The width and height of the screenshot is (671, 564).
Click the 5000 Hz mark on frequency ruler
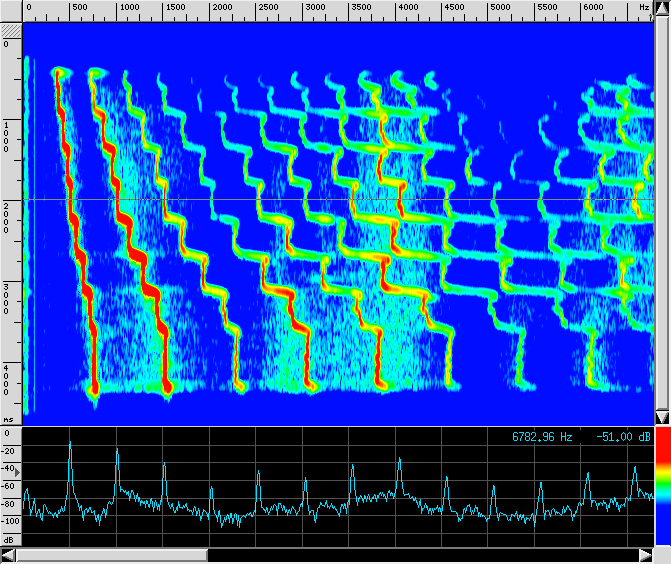[500, 9]
